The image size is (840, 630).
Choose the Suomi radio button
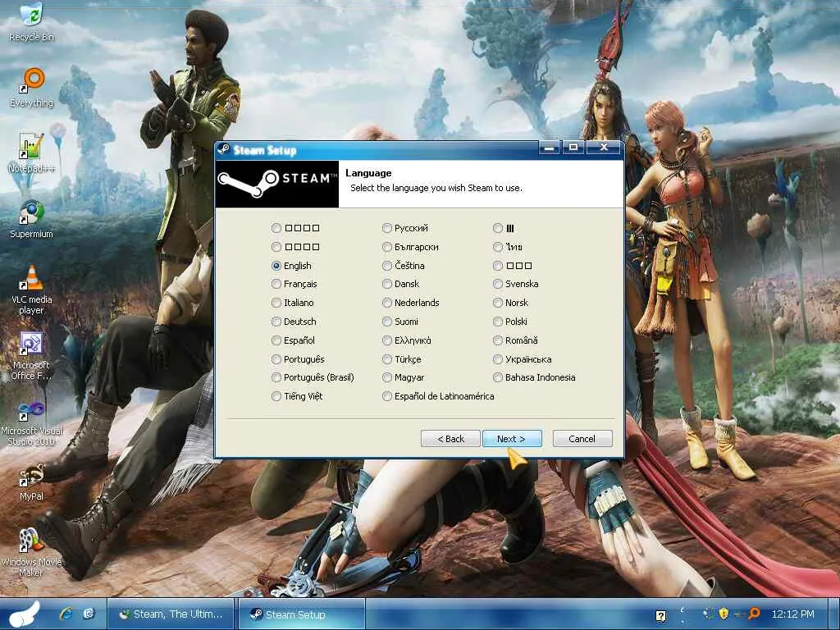coord(400,322)
